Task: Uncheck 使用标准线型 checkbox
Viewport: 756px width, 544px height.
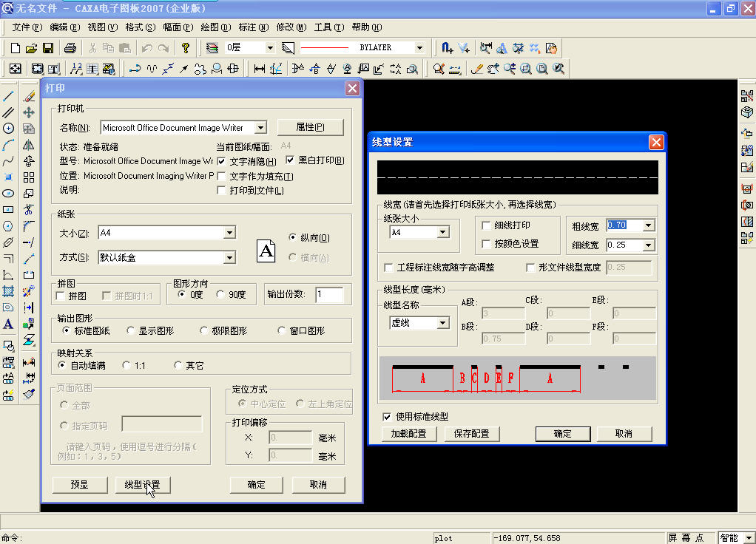Action: point(387,417)
